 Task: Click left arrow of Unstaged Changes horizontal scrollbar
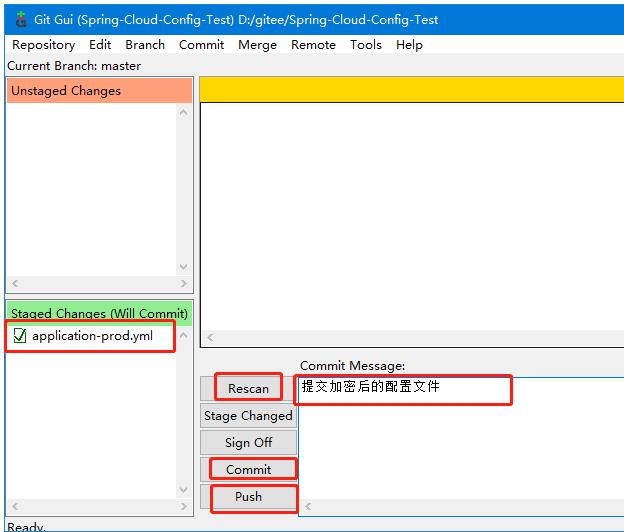pos(15,283)
